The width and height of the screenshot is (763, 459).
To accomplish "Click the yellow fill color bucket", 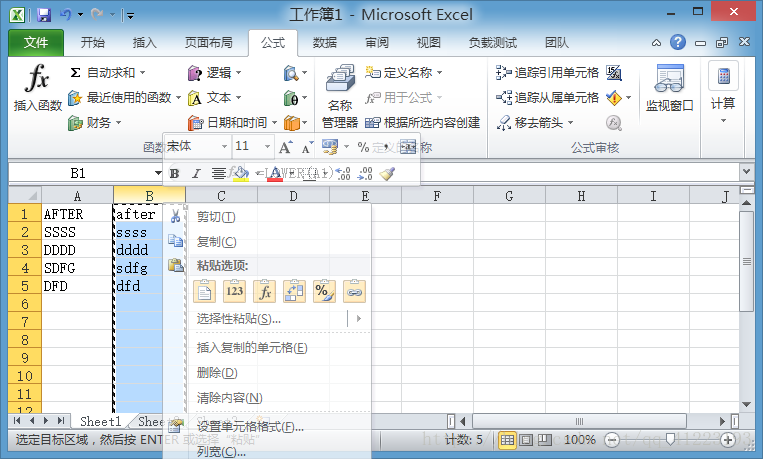I will (x=240, y=173).
